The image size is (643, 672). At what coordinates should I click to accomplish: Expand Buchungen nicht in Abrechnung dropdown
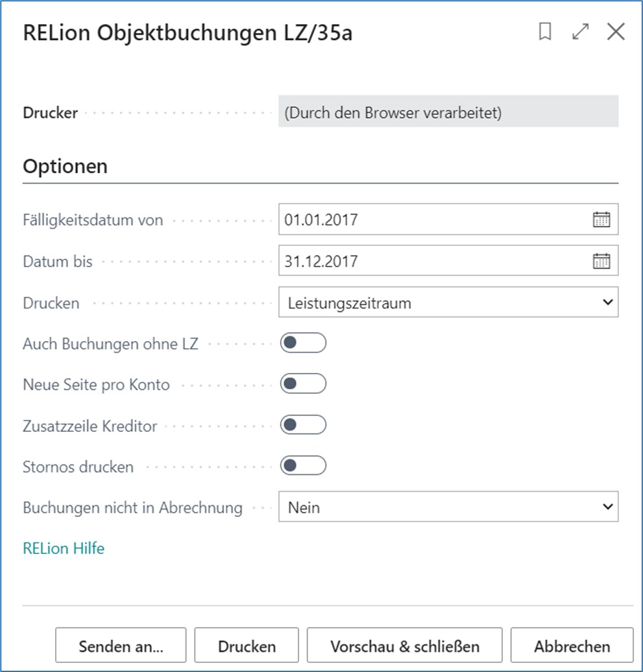tap(448, 507)
